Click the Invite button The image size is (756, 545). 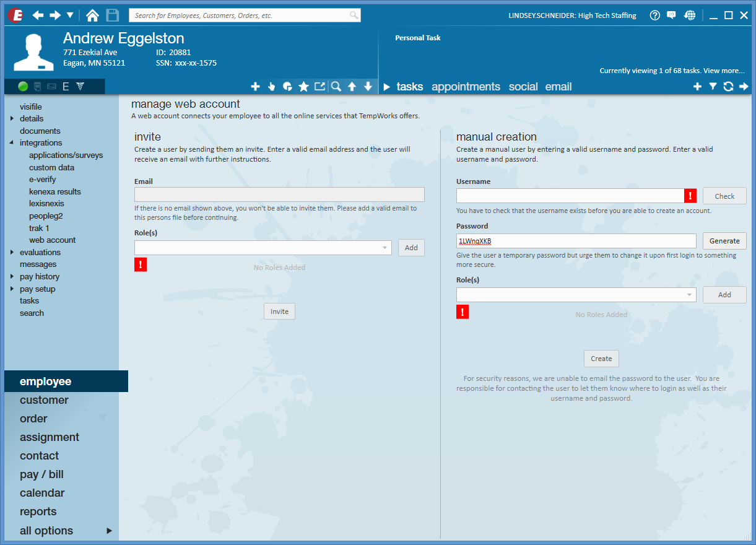pos(280,312)
